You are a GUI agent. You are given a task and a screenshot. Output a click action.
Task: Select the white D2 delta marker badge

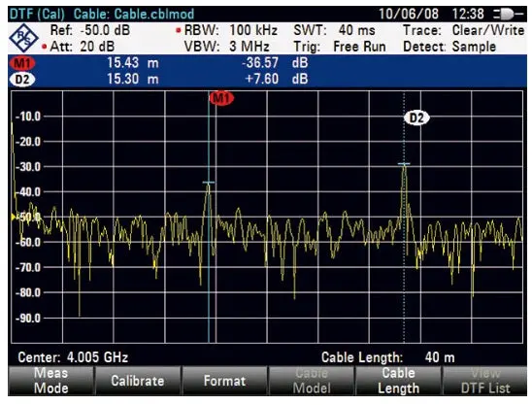(x=22, y=80)
